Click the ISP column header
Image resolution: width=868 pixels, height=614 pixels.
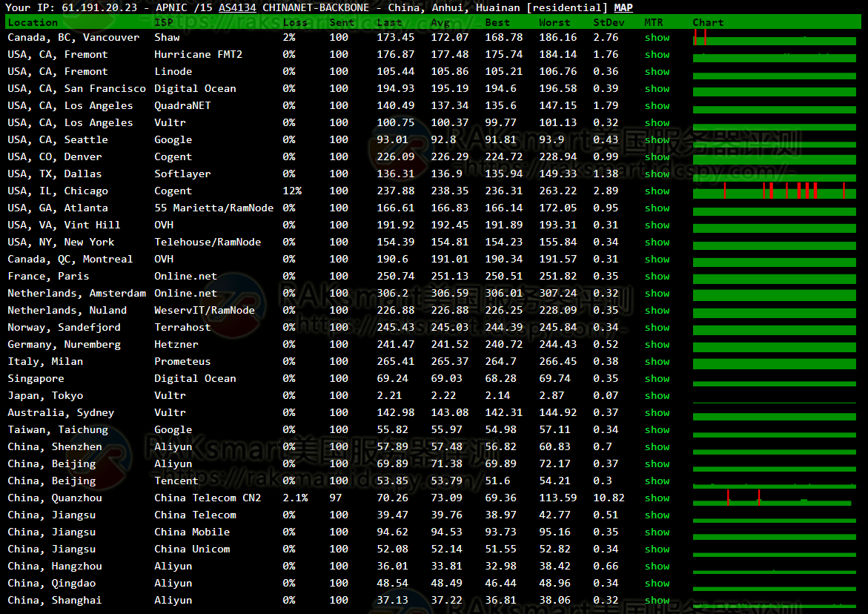tap(163, 23)
